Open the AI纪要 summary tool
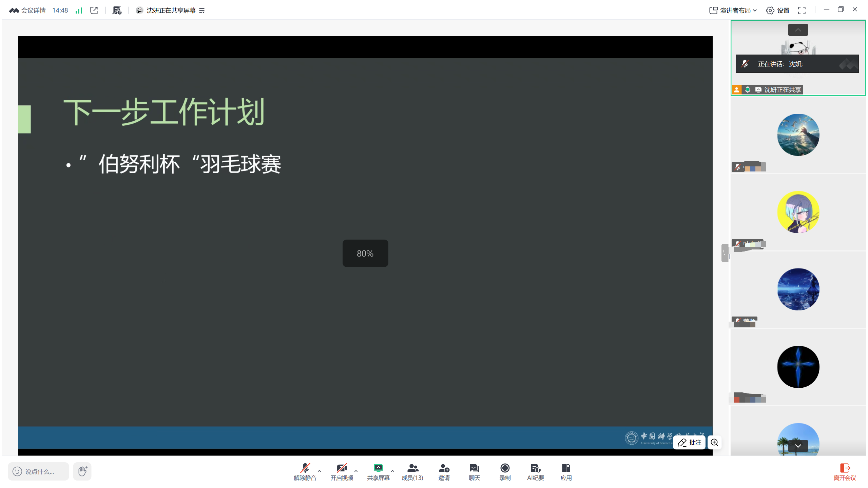The image size is (868, 488). pyautogui.click(x=535, y=472)
